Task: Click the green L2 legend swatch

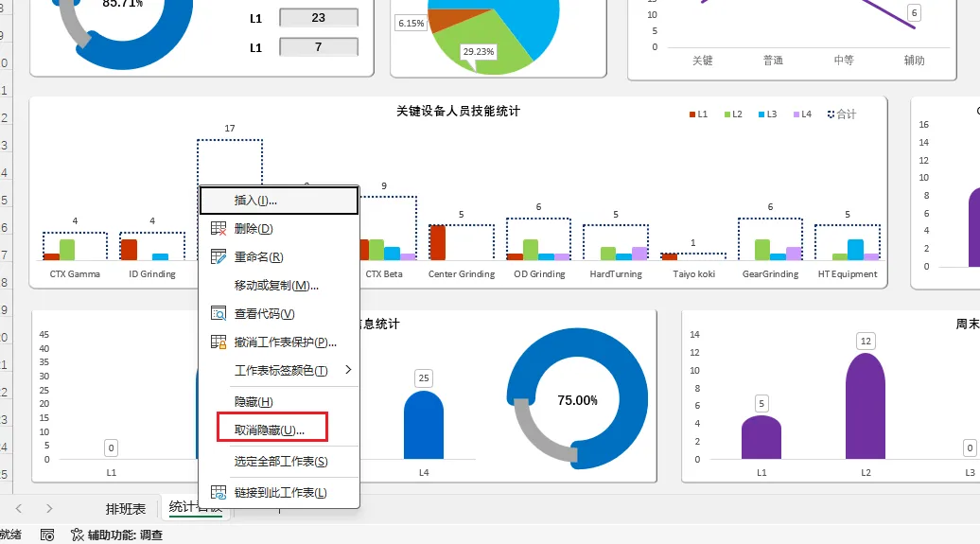Action: point(727,114)
